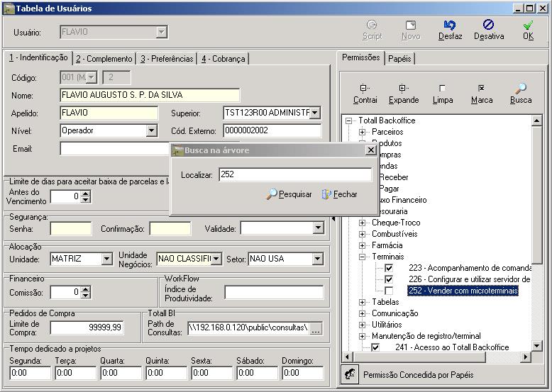Screen dimensions: 552x392
Task: Open the Superior dropdown
Action: click(x=315, y=113)
